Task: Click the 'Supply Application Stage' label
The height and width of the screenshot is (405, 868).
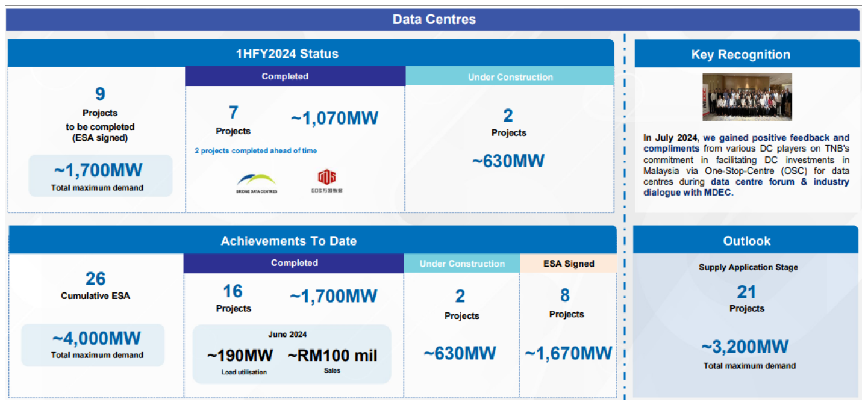Action: pos(748,267)
